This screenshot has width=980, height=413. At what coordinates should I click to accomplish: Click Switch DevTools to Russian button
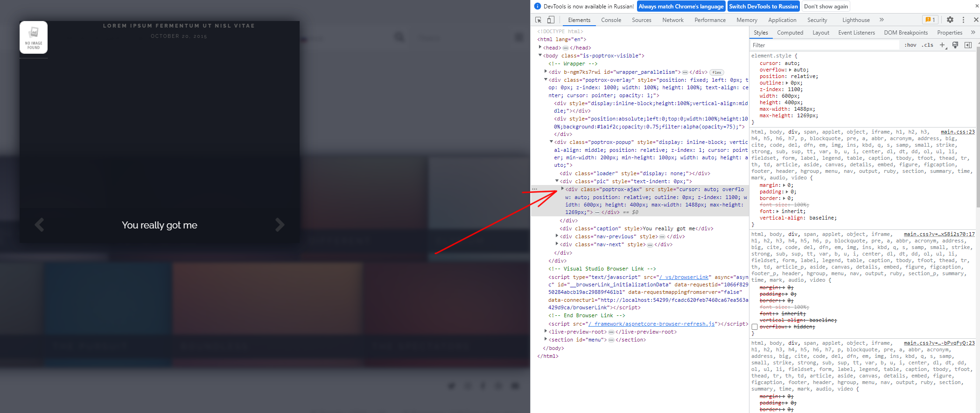763,6
